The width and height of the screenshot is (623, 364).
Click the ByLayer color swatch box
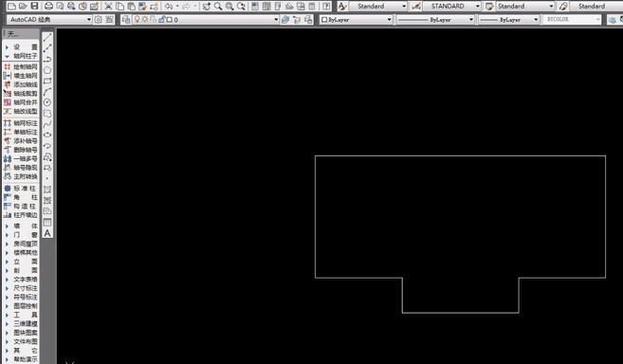[x=324, y=20]
